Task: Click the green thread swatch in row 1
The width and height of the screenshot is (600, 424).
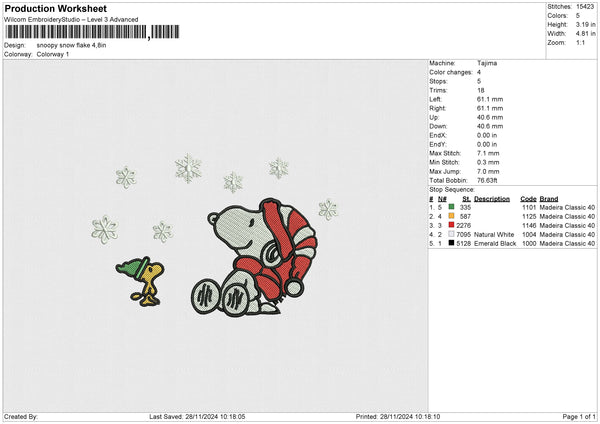Action: [452, 207]
